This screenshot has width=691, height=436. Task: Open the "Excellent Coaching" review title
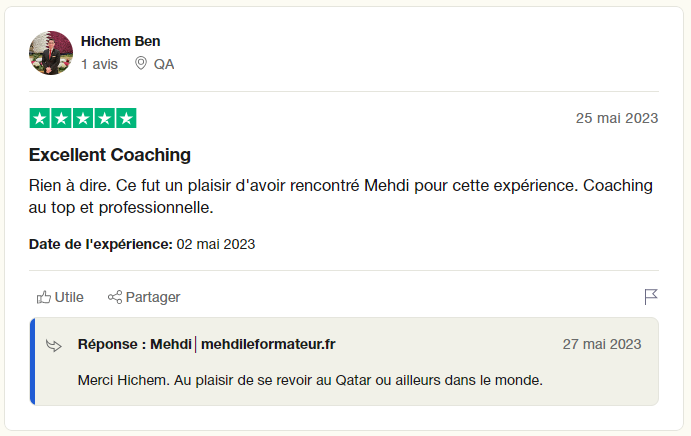point(110,155)
